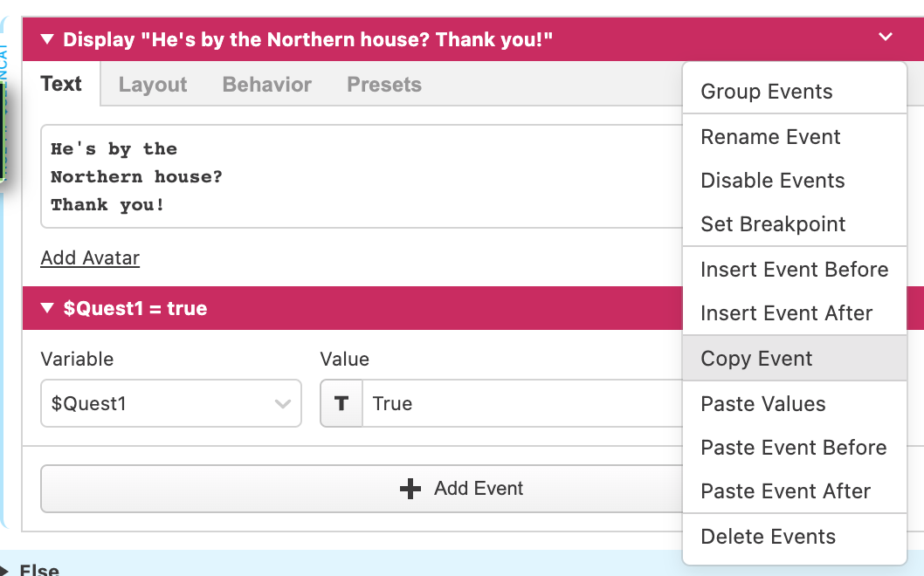Open the $Quest1 variable dropdown

(171, 403)
